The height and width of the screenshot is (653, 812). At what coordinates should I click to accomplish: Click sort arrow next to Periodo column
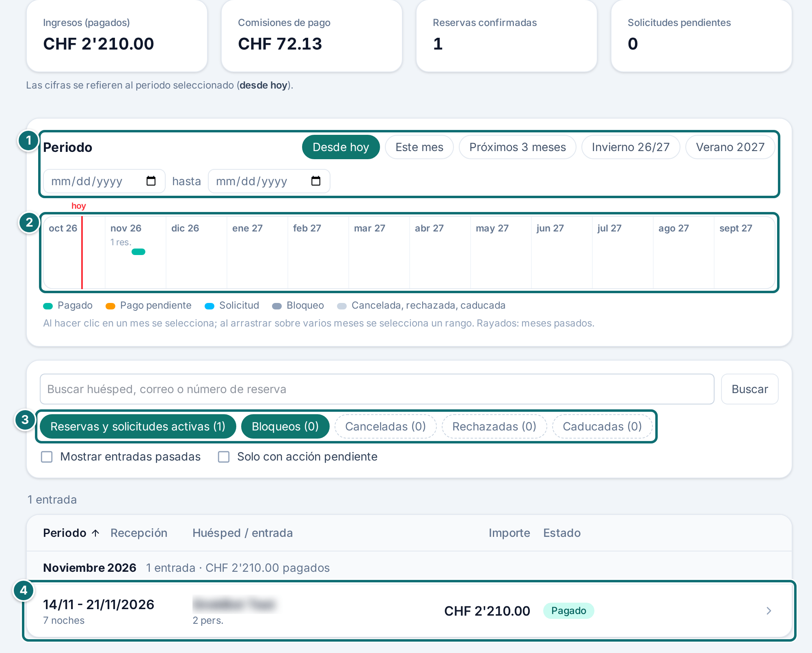(x=95, y=533)
